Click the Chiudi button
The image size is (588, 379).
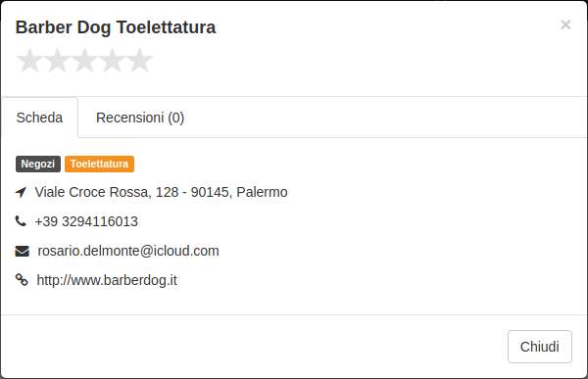(x=540, y=347)
